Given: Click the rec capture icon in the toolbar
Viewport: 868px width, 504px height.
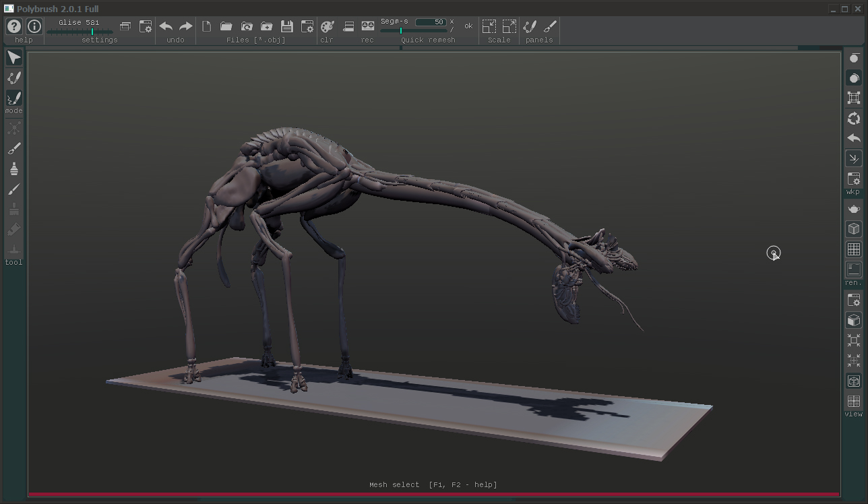Looking at the screenshot, I should coord(367,26).
